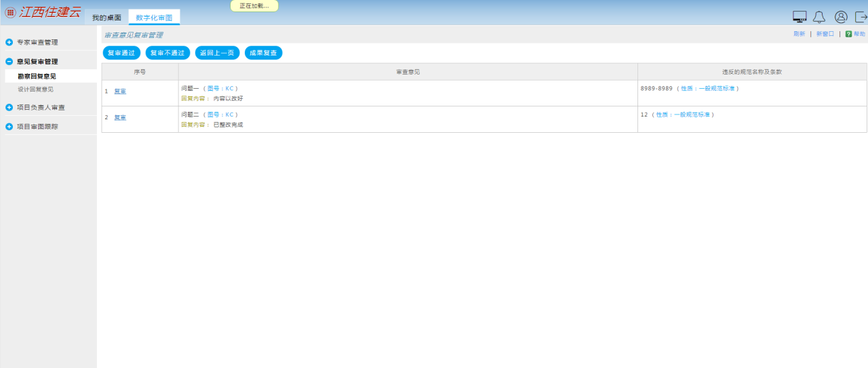Expand 项目负责人审查 plus icon
This screenshot has height=368, width=868.
(x=9, y=107)
